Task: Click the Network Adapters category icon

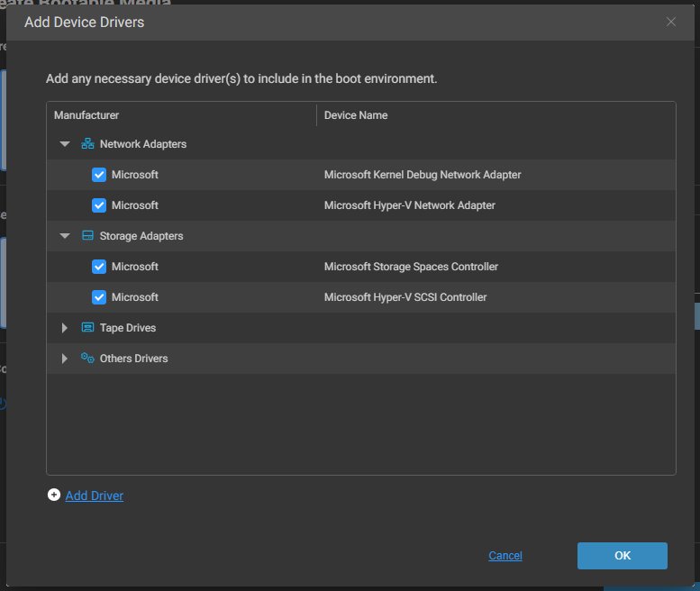Action: (87, 144)
